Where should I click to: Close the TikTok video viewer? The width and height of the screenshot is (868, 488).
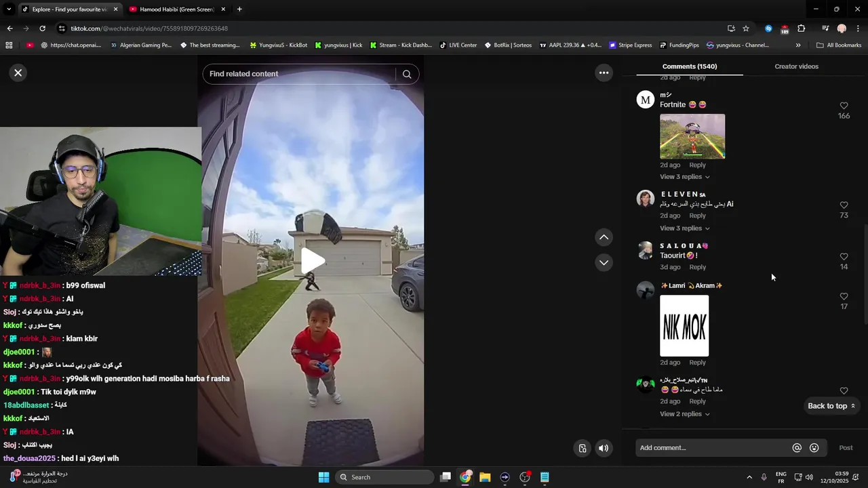[x=18, y=73]
